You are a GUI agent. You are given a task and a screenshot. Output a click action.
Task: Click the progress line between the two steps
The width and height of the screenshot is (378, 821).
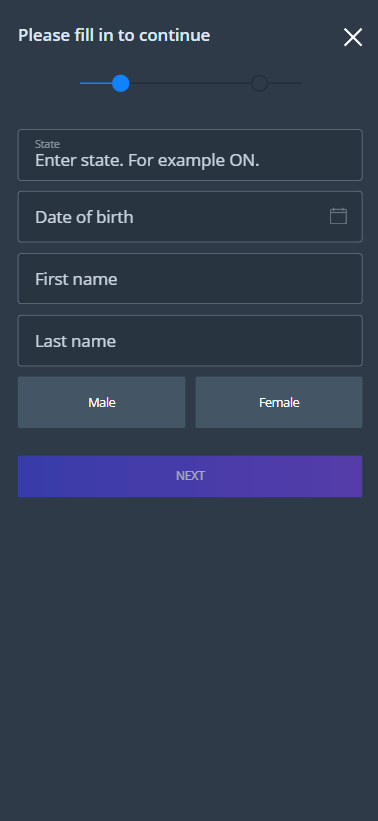tap(190, 83)
